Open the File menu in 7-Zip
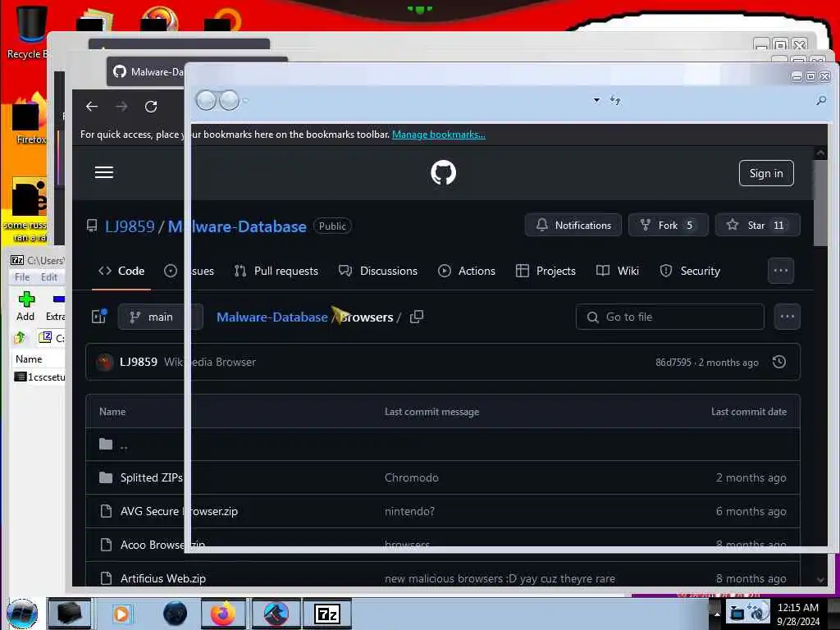Viewport: 840px width, 630px height. [22, 277]
